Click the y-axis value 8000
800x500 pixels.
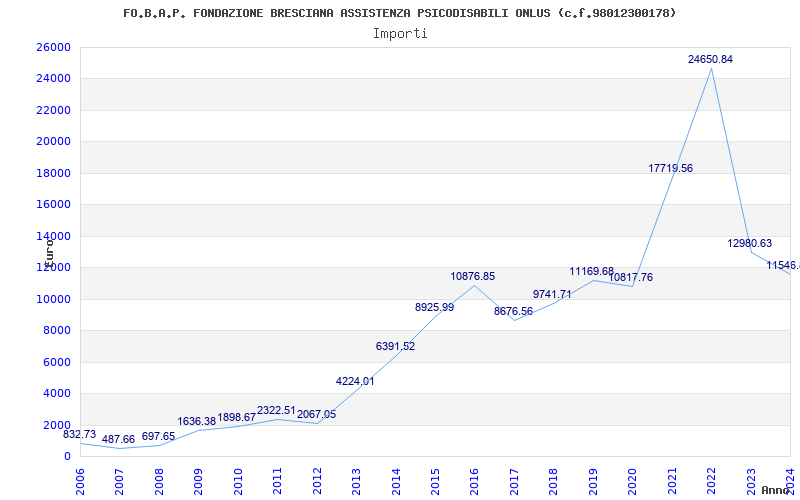coord(57,331)
